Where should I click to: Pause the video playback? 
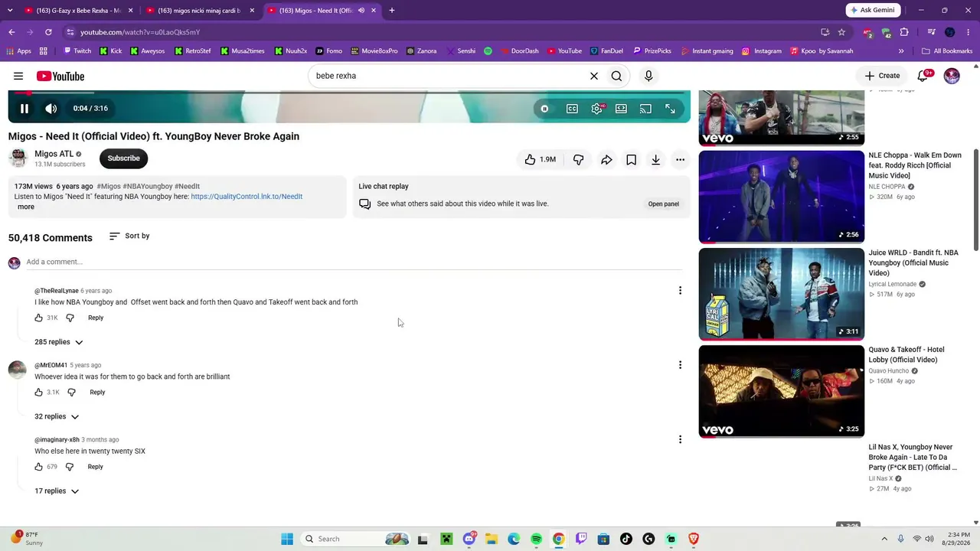click(24, 109)
